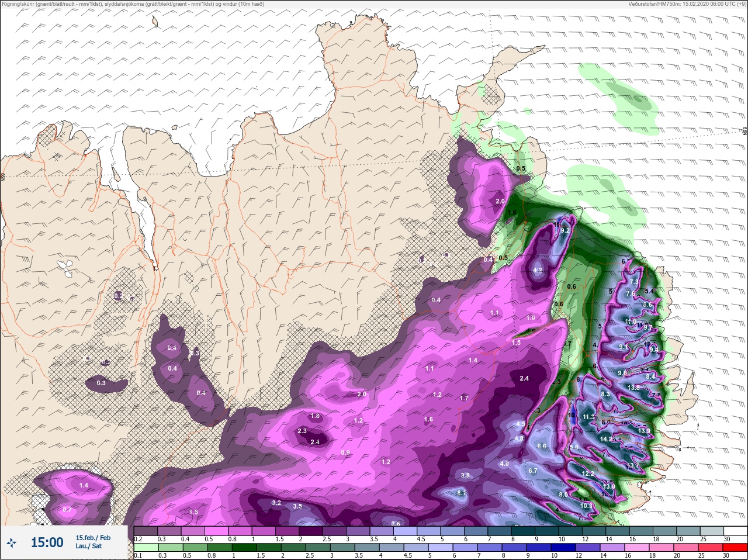This screenshot has height=560, width=748.
Task: Select the pale green first swatch of lower legend
Action: [x=146, y=548]
